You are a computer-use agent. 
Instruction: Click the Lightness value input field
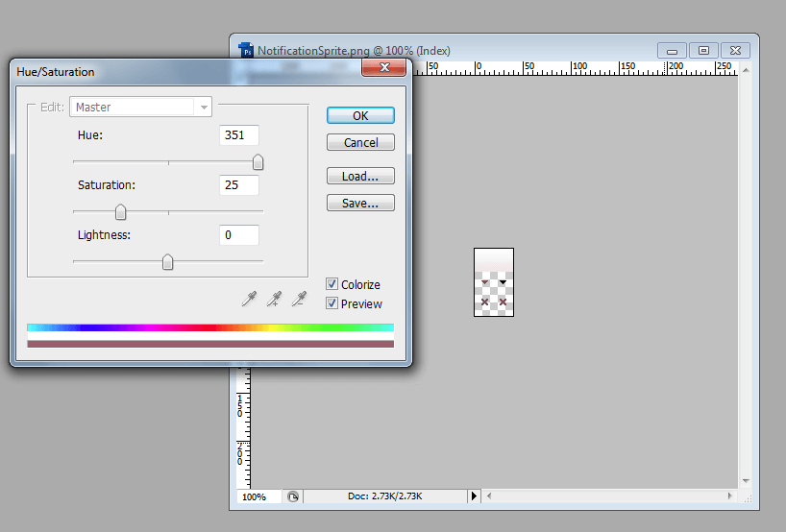[238, 235]
